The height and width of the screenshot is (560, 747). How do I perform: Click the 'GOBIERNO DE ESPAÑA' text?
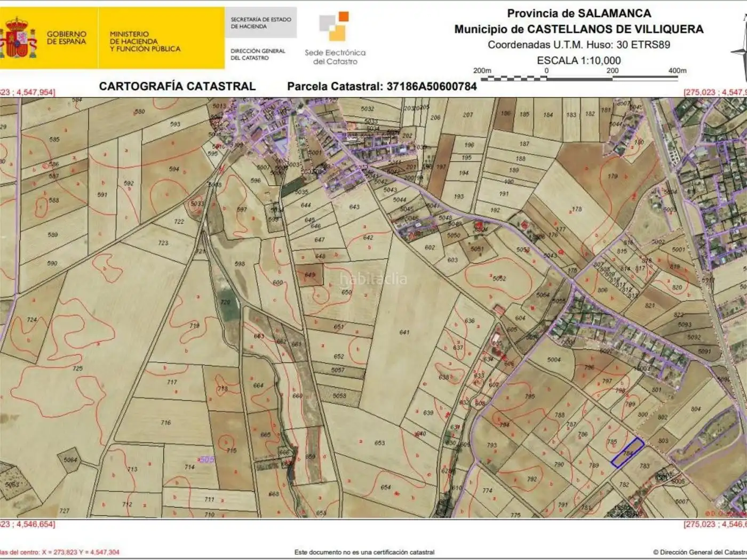[x=66, y=37]
